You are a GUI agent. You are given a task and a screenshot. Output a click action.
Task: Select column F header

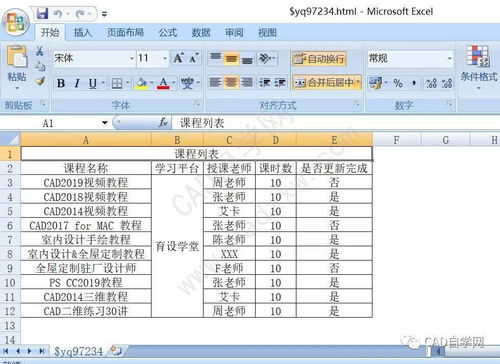tap(397, 140)
